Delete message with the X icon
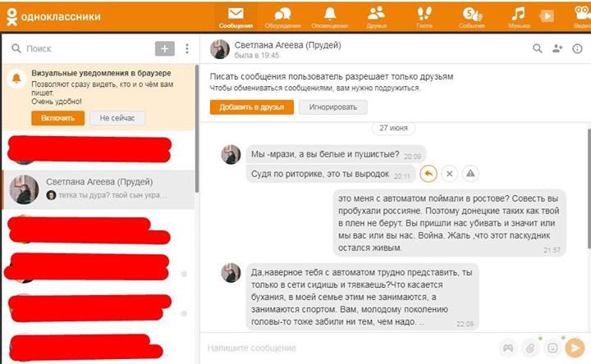Viewport: 591px width, 364px height. pyautogui.click(x=449, y=174)
